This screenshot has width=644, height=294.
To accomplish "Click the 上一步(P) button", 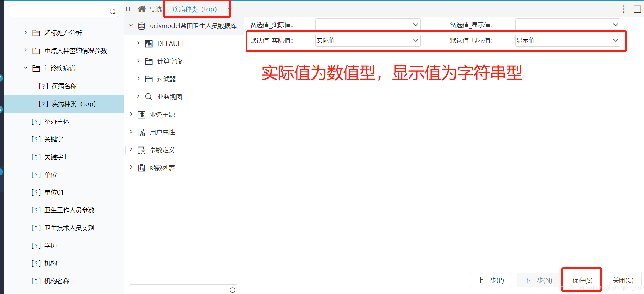I will click(491, 280).
